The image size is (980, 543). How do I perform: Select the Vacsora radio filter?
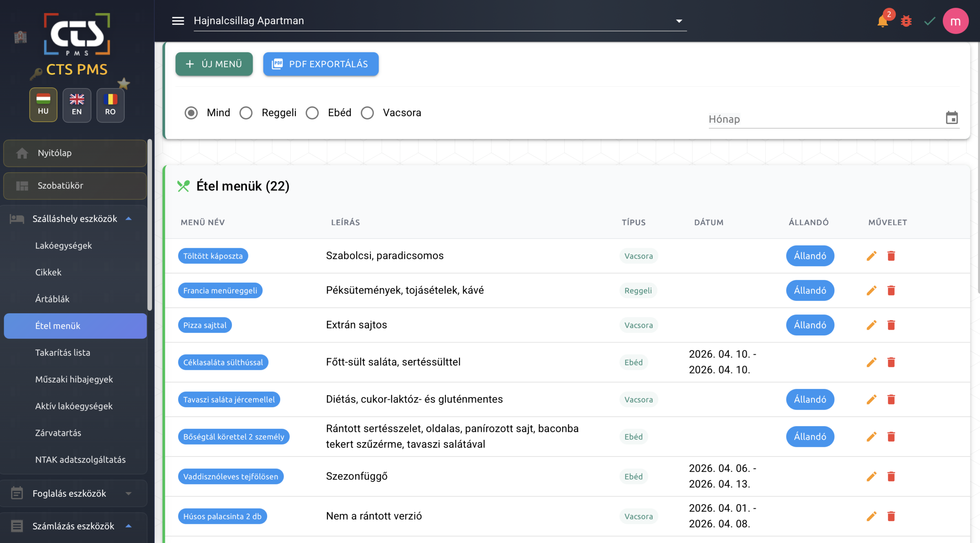[x=367, y=113]
